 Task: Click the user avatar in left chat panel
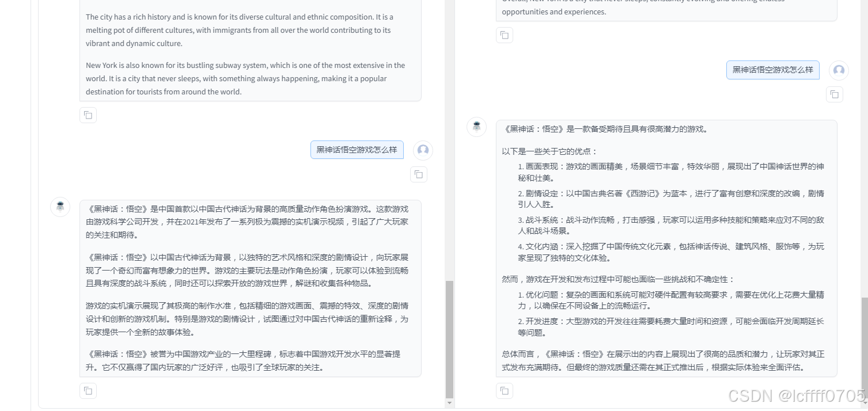(423, 150)
